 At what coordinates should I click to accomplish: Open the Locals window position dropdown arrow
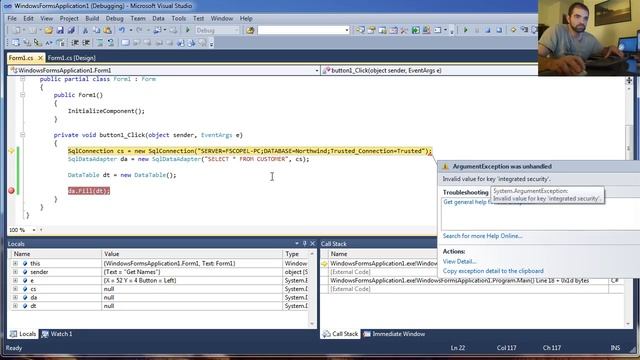pyautogui.click(x=297, y=243)
